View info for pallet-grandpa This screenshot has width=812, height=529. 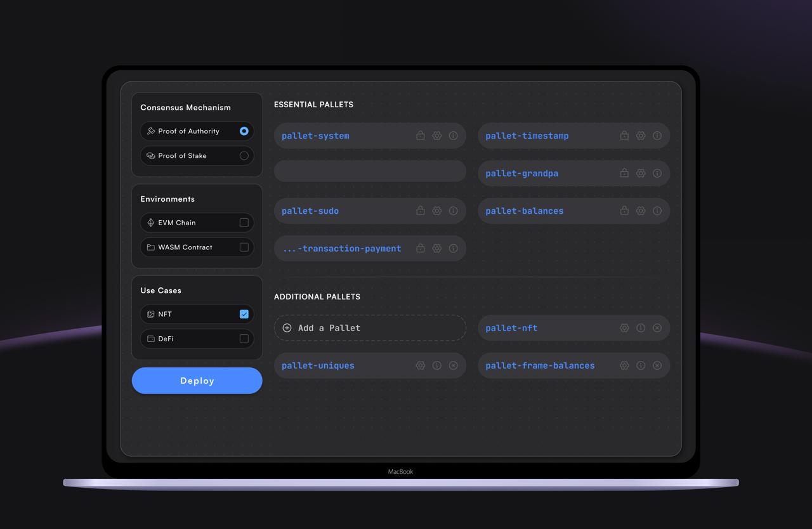coord(657,173)
